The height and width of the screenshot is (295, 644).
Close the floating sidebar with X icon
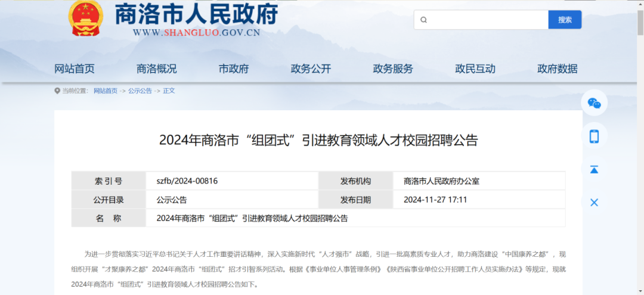(594, 203)
